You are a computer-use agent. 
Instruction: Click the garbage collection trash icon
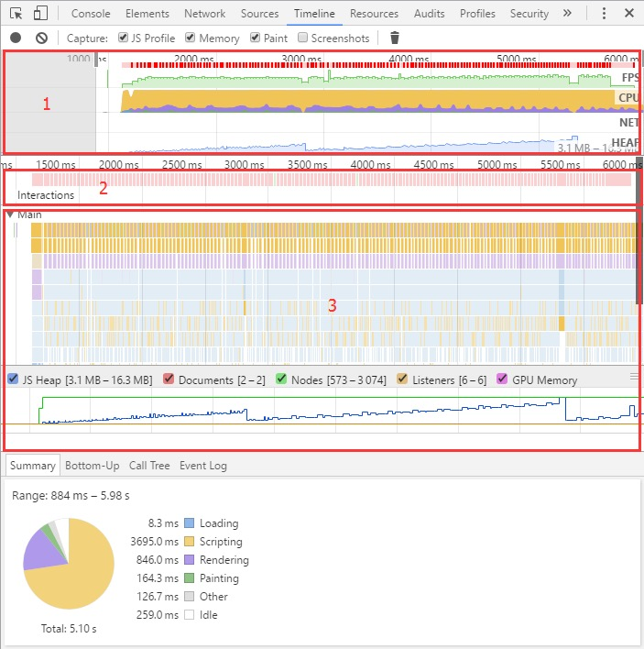tap(395, 38)
